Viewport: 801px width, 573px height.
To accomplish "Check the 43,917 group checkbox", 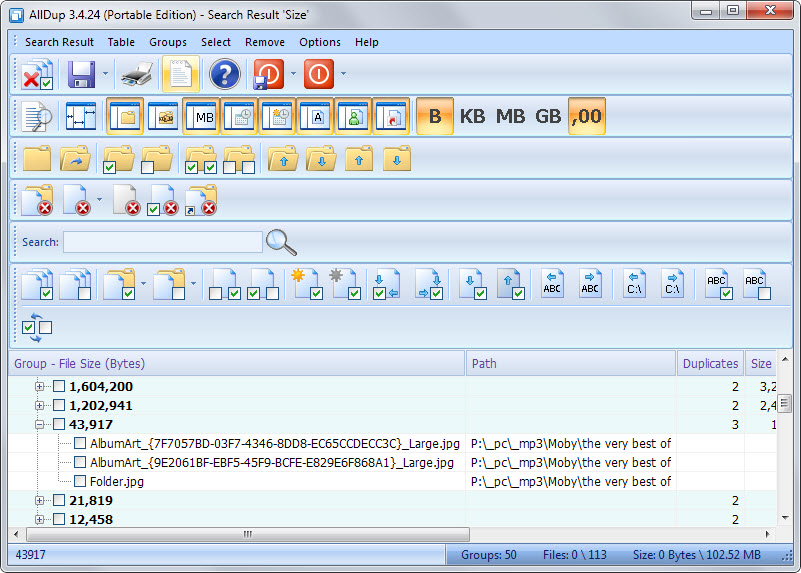I will click(x=59, y=424).
